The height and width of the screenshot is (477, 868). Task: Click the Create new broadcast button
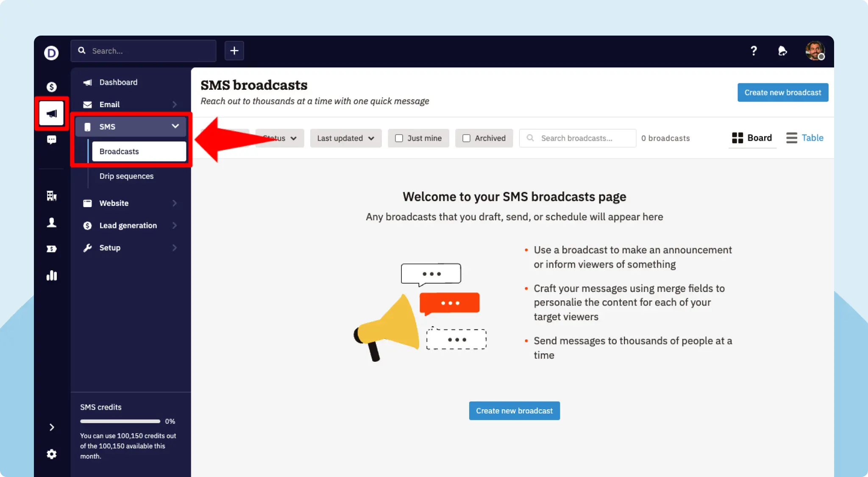click(x=782, y=92)
